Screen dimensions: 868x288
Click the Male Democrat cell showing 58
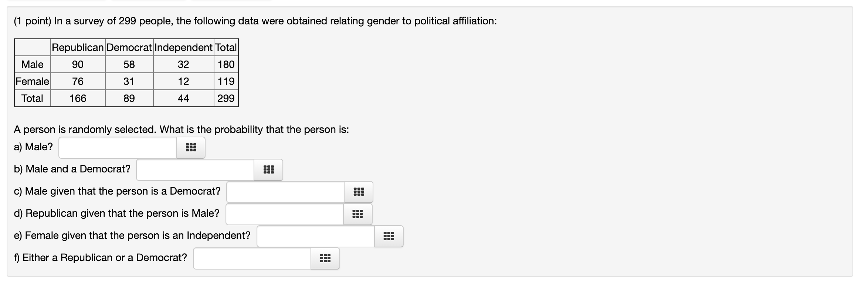(129, 65)
